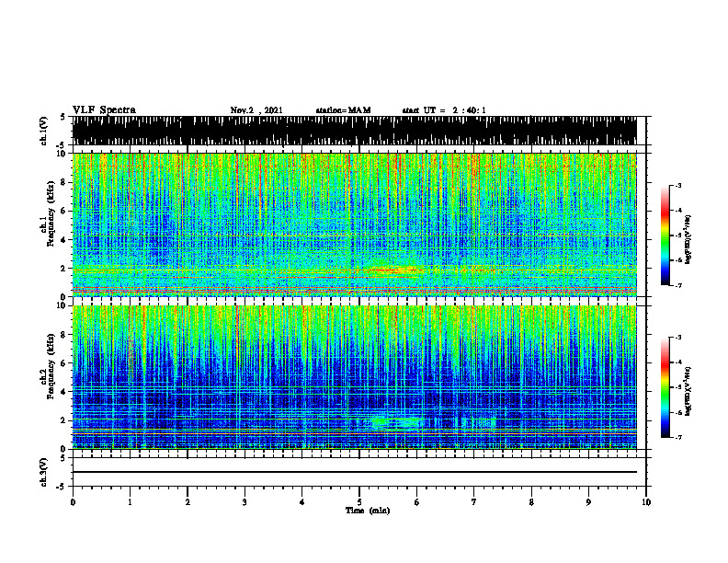This screenshot has width=728, height=563.
Task: Click the 3 minute time axis tick
Action: pyautogui.click(x=245, y=502)
